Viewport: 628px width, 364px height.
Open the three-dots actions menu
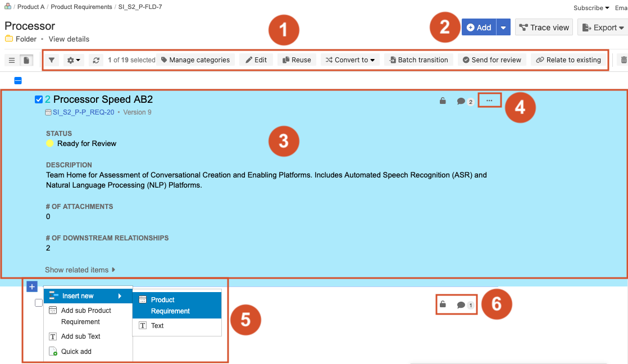point(489,101)
